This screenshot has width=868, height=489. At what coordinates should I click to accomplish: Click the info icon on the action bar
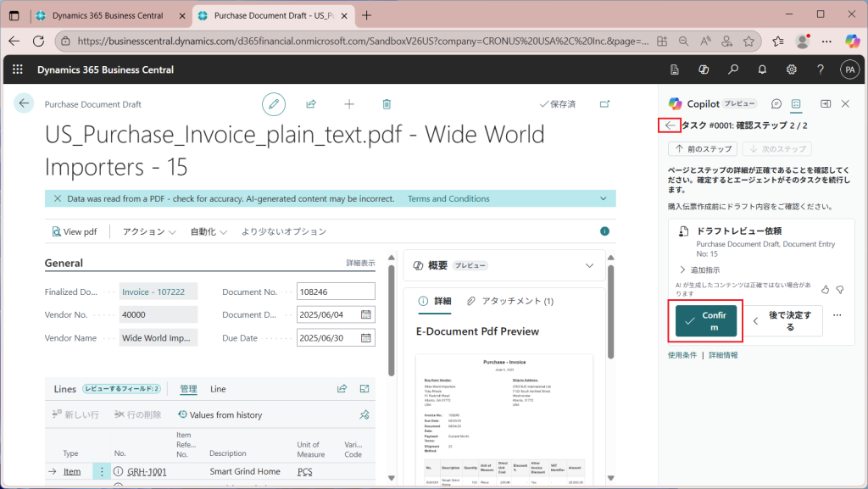tap(604, 231)
